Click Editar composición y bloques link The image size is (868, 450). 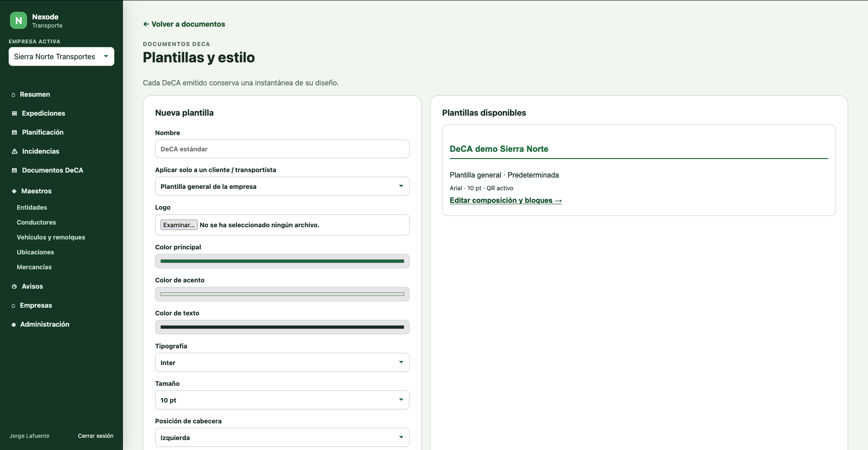tap(505, 200)
